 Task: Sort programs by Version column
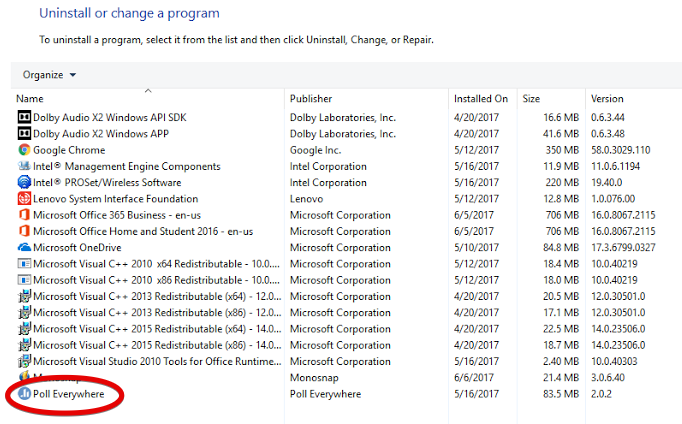point(607,99)
